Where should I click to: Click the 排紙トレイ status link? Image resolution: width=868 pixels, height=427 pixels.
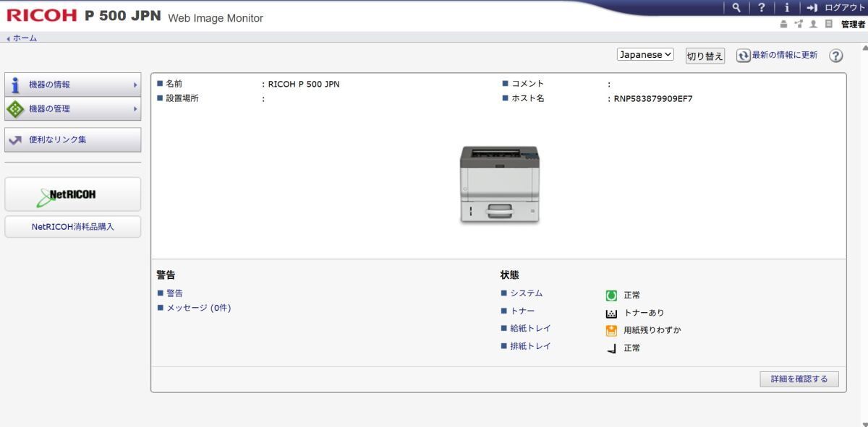click(530, 346)
